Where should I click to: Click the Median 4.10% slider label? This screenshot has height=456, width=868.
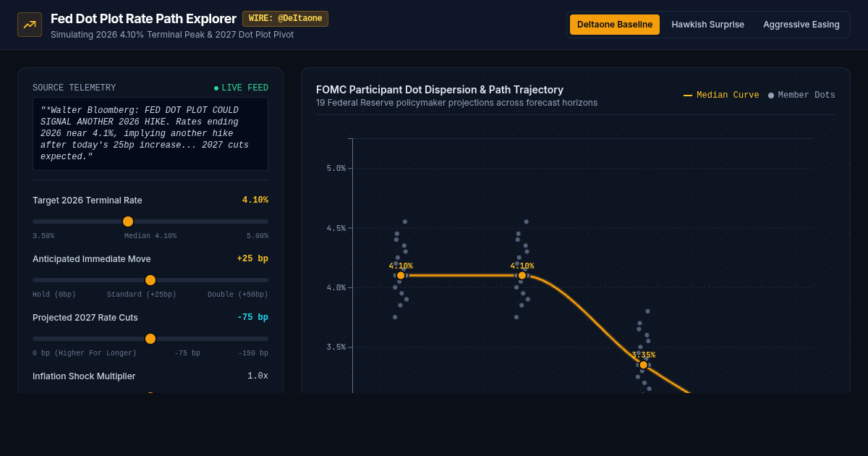pyautogui.click(x=150, y=236)
